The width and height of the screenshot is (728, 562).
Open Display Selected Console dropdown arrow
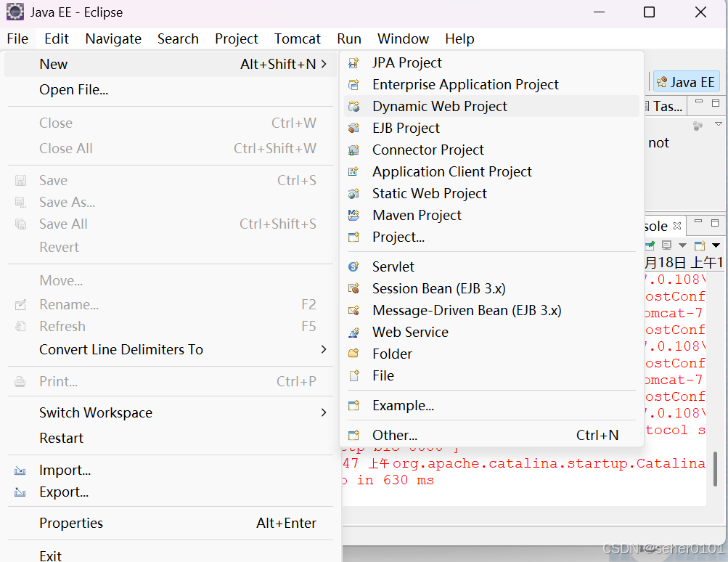click(x=682, y=245)
